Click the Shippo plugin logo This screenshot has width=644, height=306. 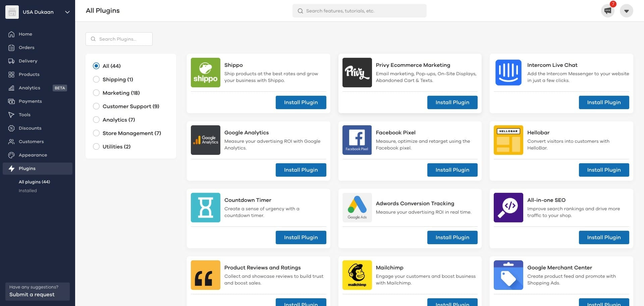[x=205, y=73]
